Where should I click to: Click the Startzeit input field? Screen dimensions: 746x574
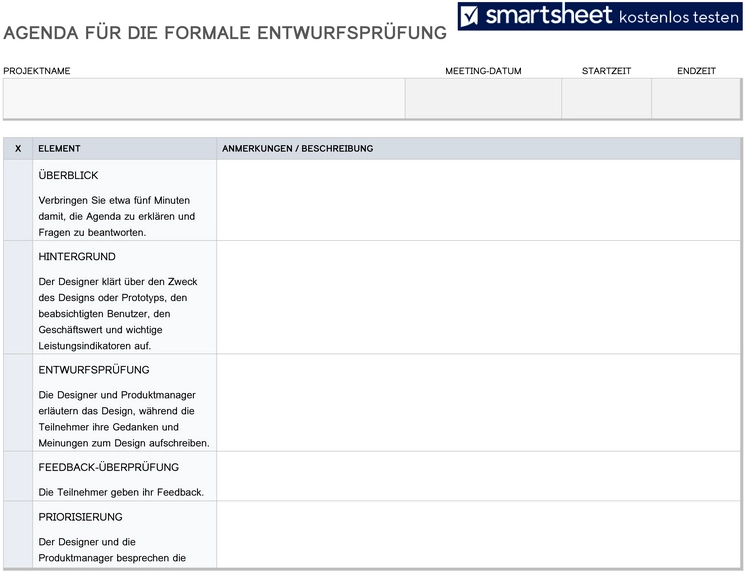pyautogui.click(x=607, y=99)
